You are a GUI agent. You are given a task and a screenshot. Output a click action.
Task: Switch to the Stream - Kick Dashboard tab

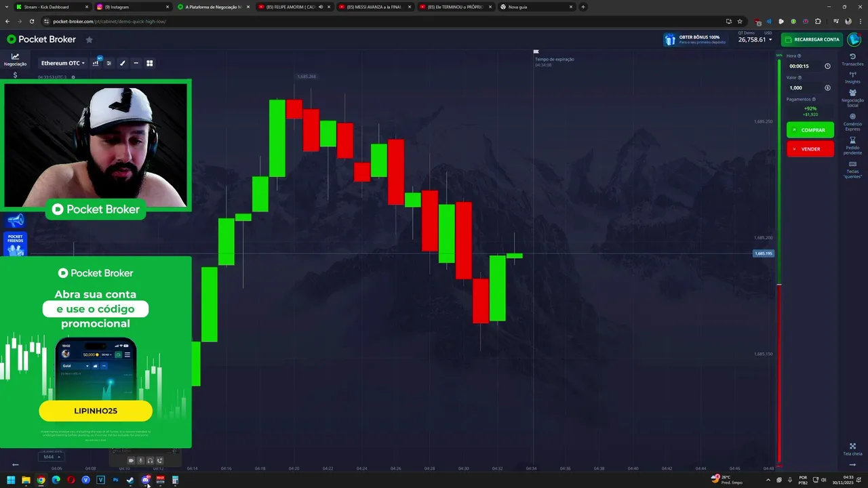pos(51,7)
